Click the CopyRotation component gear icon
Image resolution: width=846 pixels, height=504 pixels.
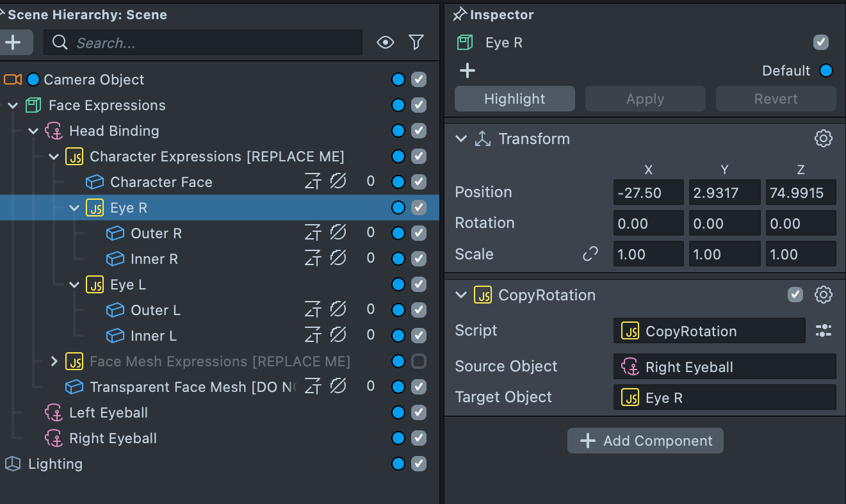tap(823, 295)
